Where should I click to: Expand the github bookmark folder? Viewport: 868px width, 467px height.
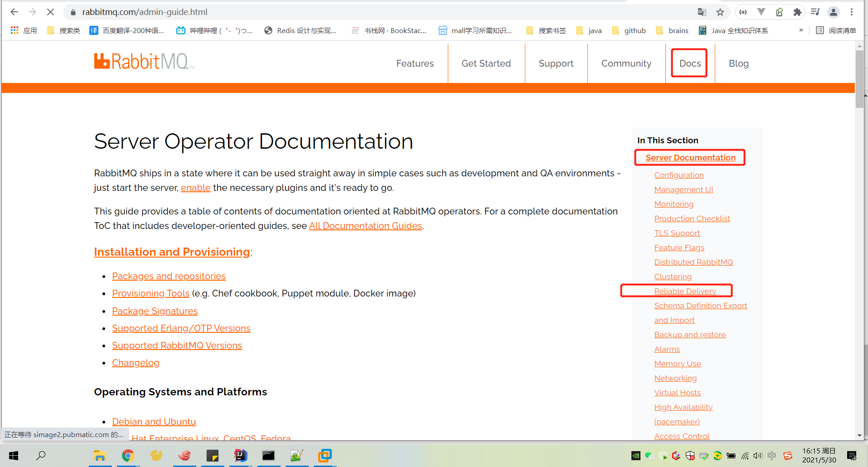click(629, 30)
